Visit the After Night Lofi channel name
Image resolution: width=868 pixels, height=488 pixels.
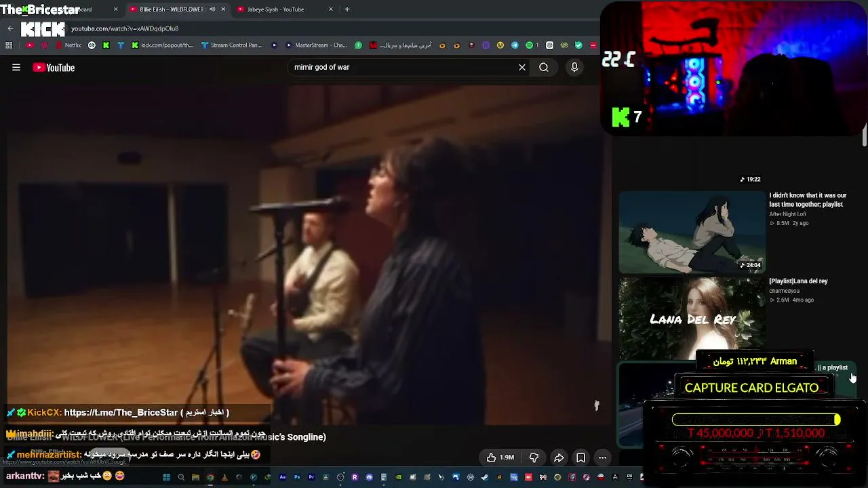pyautogui.click(x=787, y=214)
